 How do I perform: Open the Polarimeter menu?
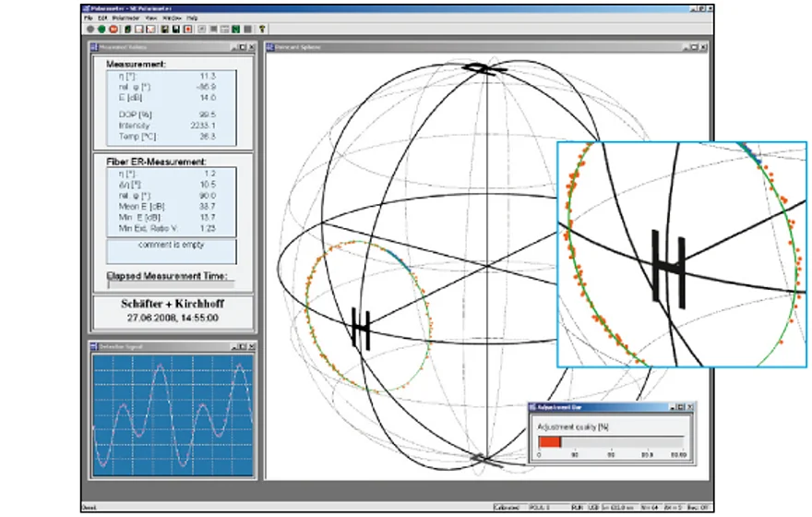tap(126, 18)
